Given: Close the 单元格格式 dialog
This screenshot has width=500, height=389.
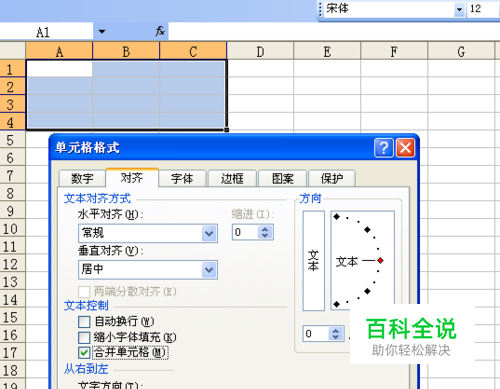Looking at the screenshot, I should pyautogui.click(x=405, y=147).
